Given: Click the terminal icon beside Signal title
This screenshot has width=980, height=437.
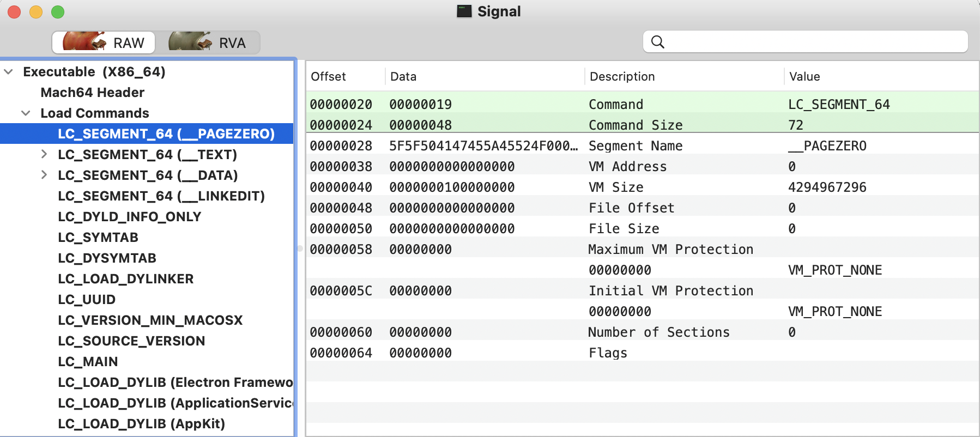Looking at the screenshot, I should tap(464, 11).
